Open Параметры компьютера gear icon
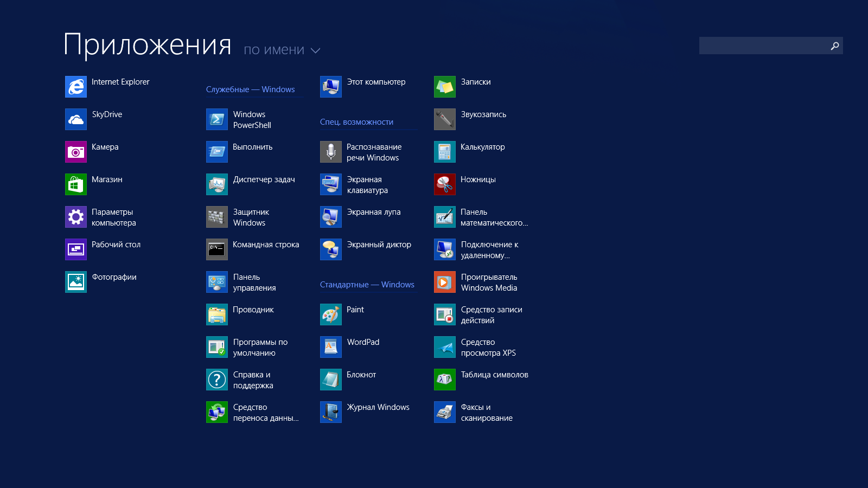868x488 pixels. [76, 217]
